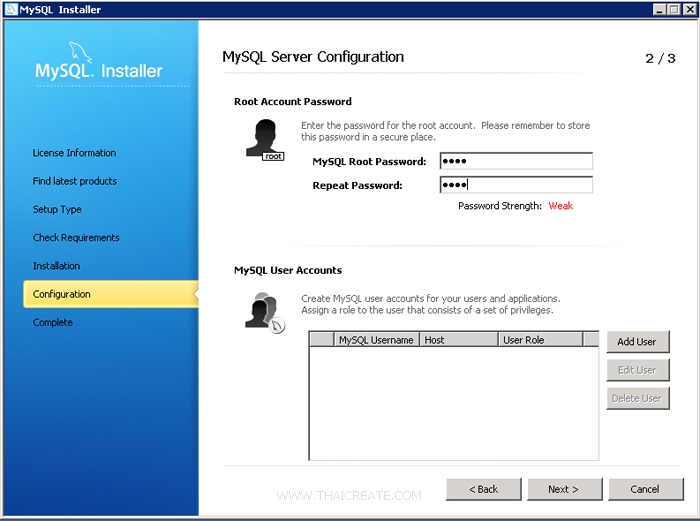Select the Installation step in sidebar
The height and width of the screenshot is (521, 700).
click(x=56, y=266)
